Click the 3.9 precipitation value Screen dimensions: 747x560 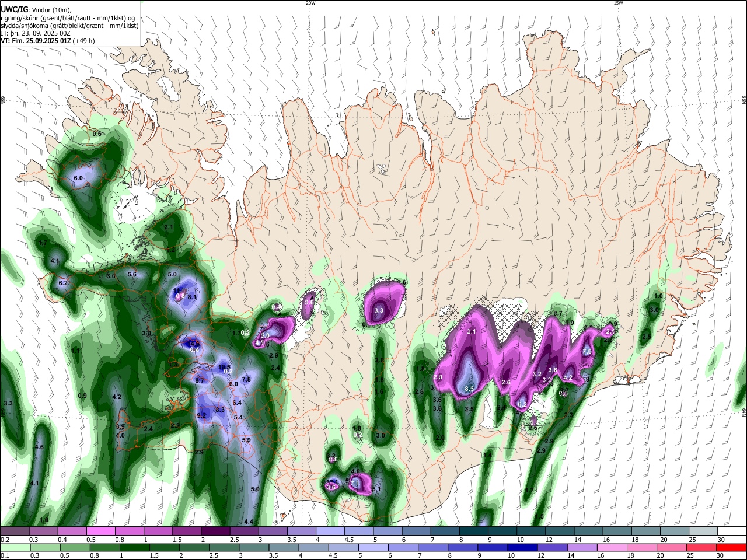tap(120, 427)
